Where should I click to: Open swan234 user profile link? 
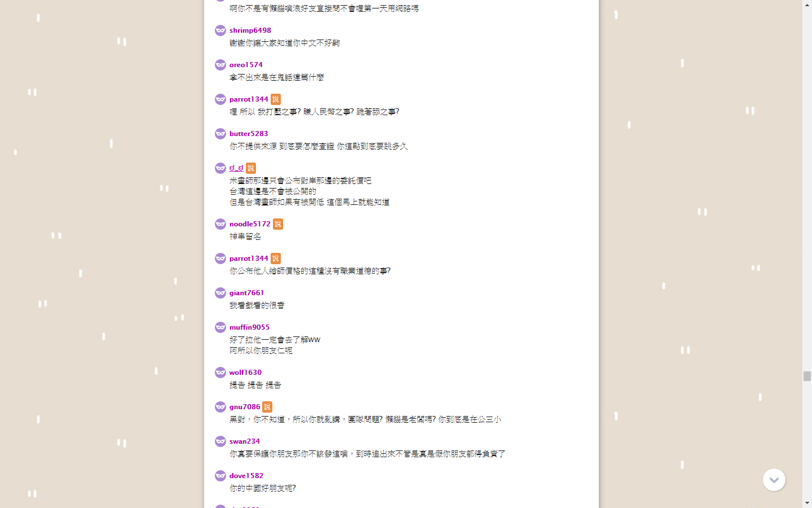point(245,441)
